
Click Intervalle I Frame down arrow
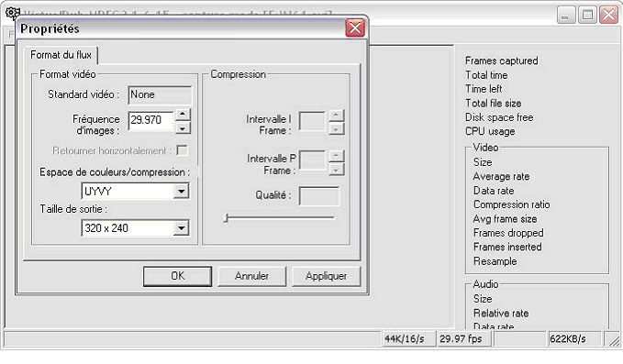[336, 129]
